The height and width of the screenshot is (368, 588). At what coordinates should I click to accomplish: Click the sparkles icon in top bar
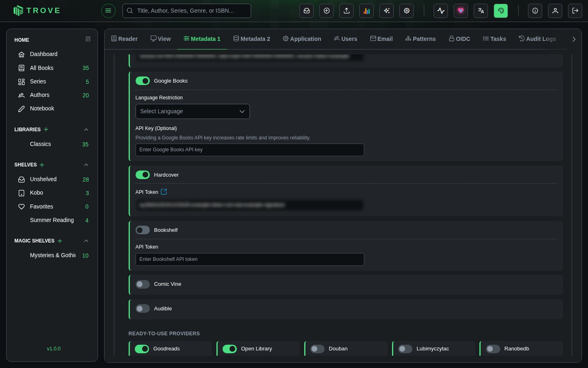click(387, 11)
